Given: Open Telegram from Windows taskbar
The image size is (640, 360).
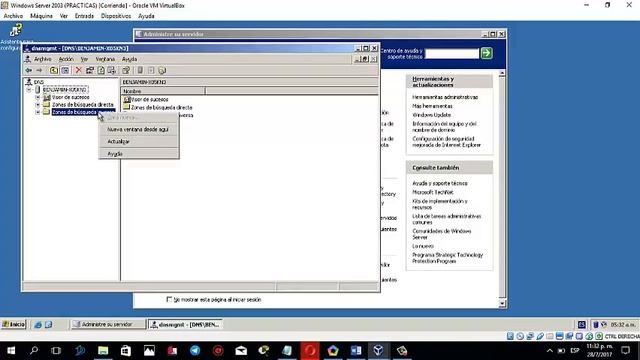Looking at the screenshot, I should tap(195, 350).
